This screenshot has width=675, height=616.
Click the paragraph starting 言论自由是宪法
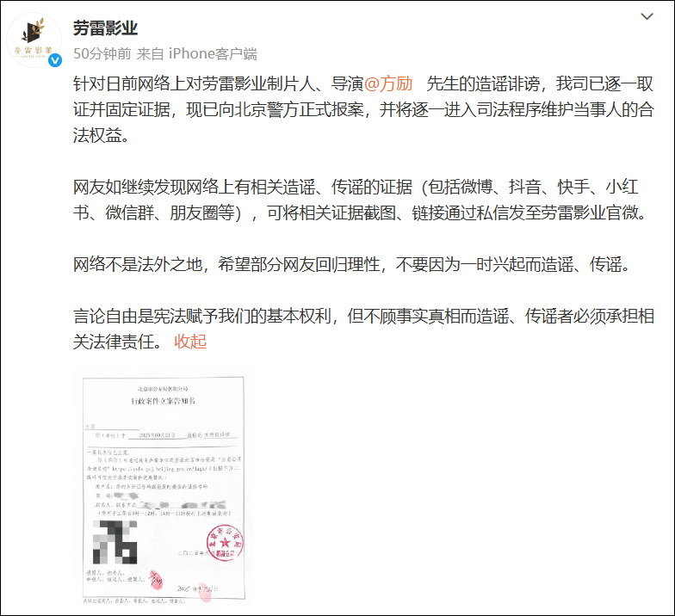362,328
